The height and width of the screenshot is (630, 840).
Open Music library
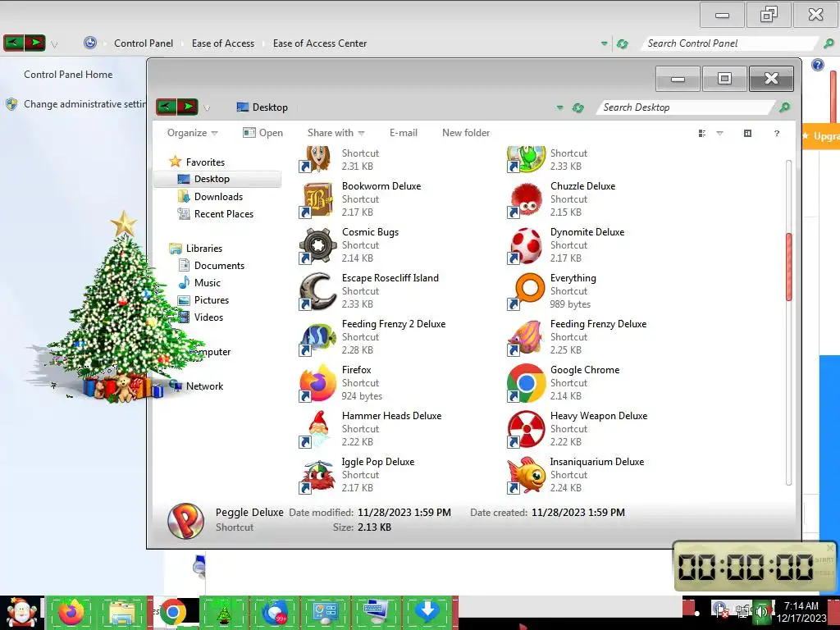[207, 283]
